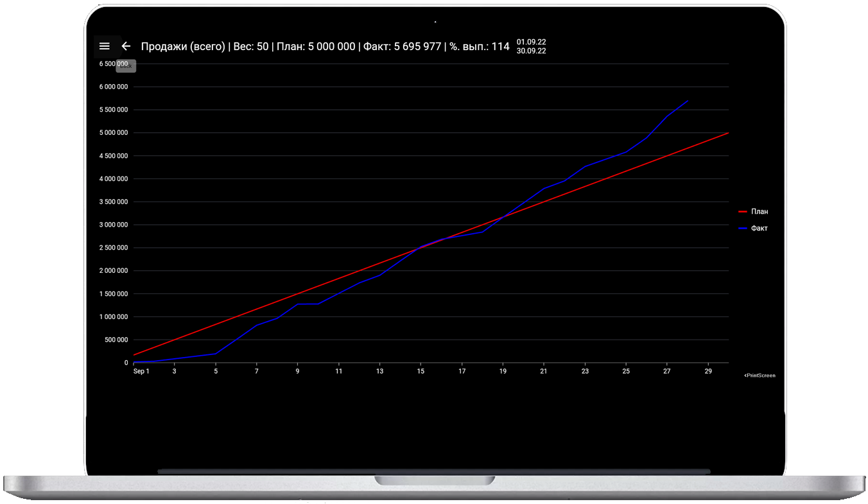Screen dimensions: 868x504
Task: Click the gray Back tooltip
Action: (x=126, y=65)
